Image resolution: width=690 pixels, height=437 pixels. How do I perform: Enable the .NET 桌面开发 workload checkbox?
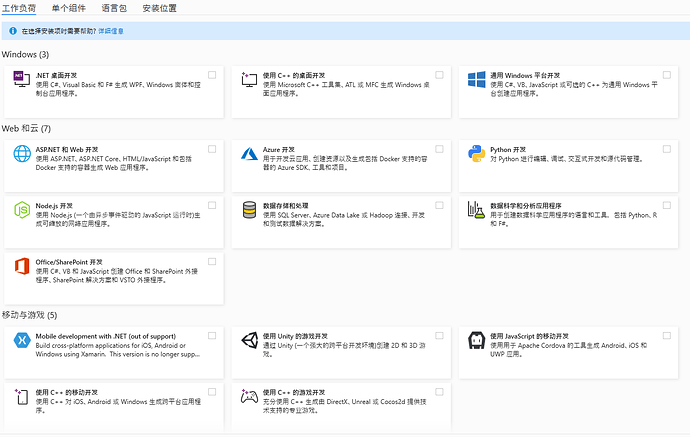coord(212,75)
